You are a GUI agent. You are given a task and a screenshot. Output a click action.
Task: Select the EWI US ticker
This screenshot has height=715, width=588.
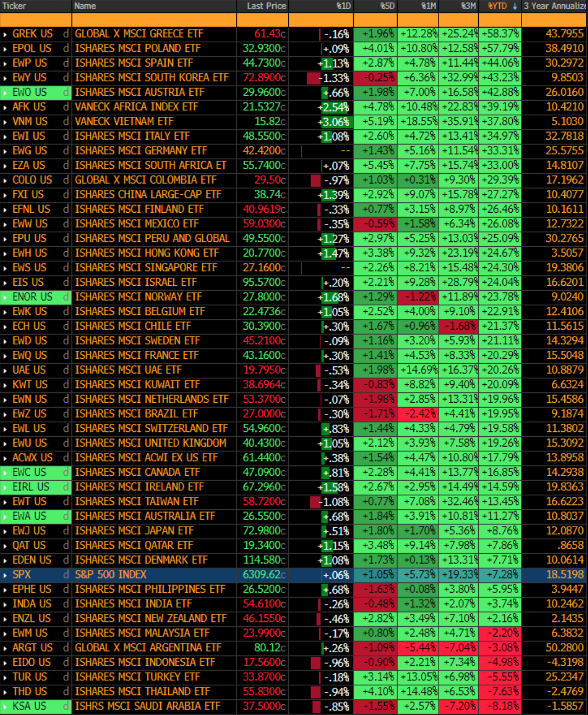(x=29, y=136)
